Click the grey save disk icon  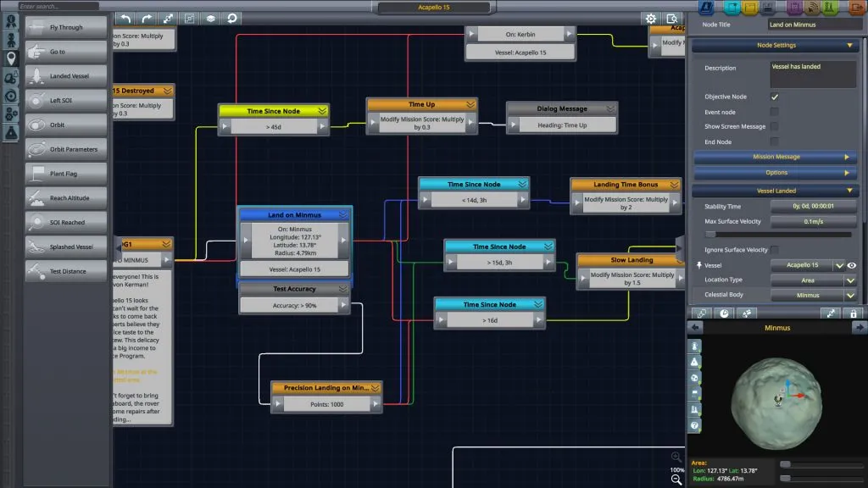coord(766,7)
